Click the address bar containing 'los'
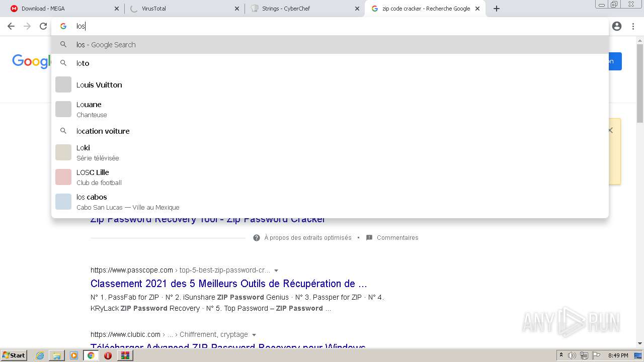The width and height of the screenshot is (644, 362). pos(330,26)
